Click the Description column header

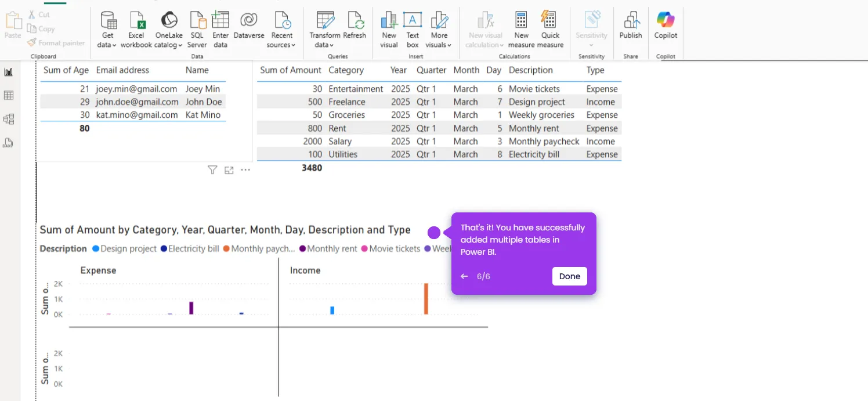[x=531, y=70]
